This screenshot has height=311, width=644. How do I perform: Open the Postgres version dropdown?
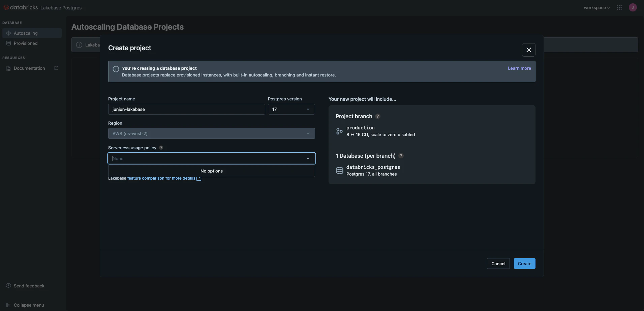pyautogui.click(x=292, y=109)
